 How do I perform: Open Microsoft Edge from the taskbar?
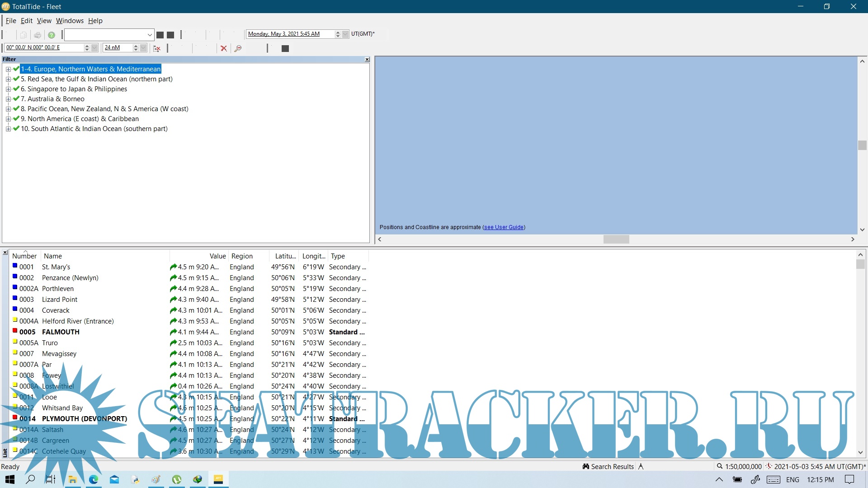click(x=94, y=479)
